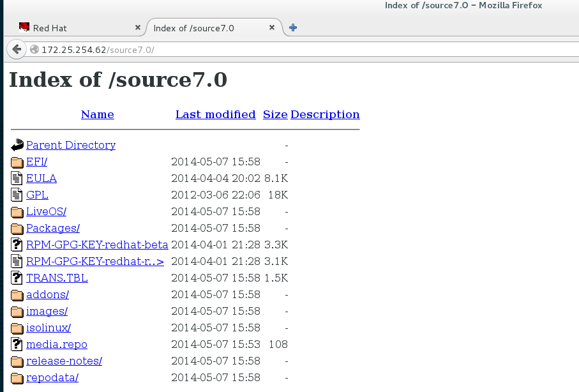Click the Parent Directory back-arrow icon

click(x=17, y=145)
